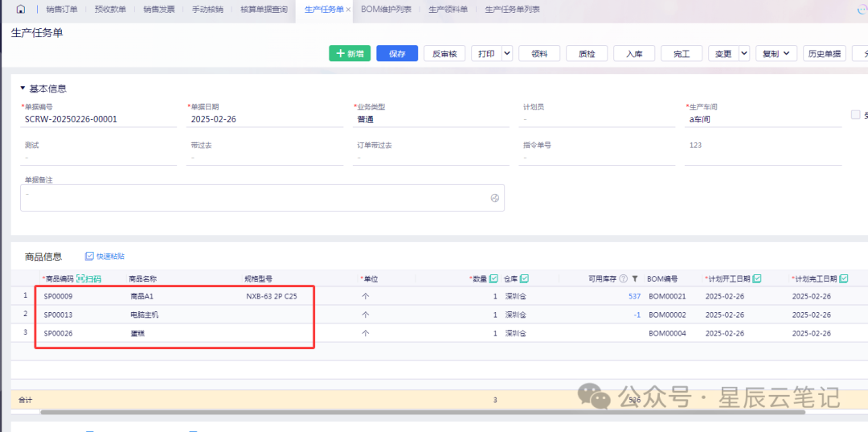Click the 反审核 button

tap(444, 54)
